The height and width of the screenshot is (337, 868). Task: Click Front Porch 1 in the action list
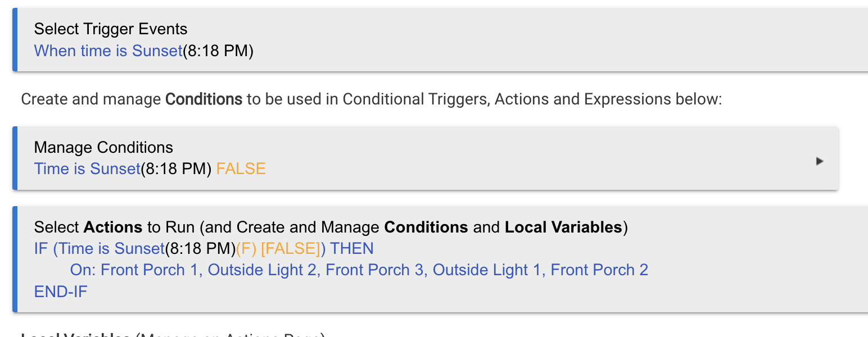tap(150, 270)
